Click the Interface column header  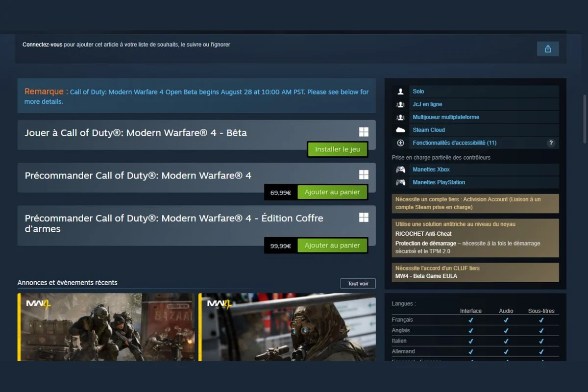tap(470, 311)
